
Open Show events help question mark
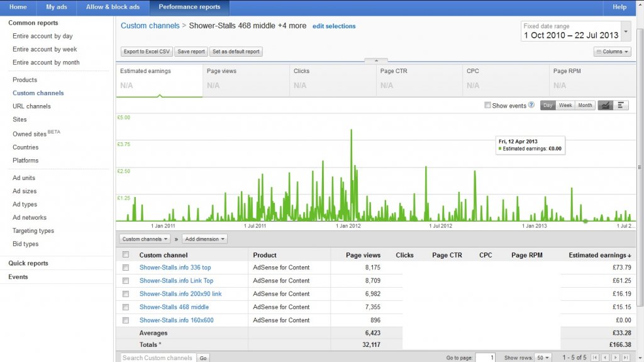[531, 105]
